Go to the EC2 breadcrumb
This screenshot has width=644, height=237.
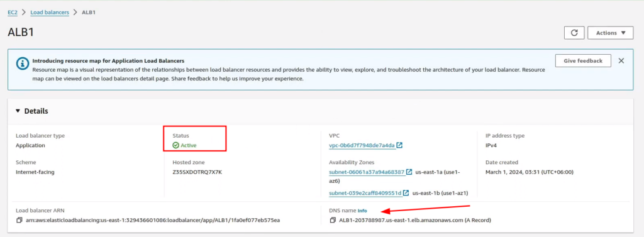tap(13, 13)
